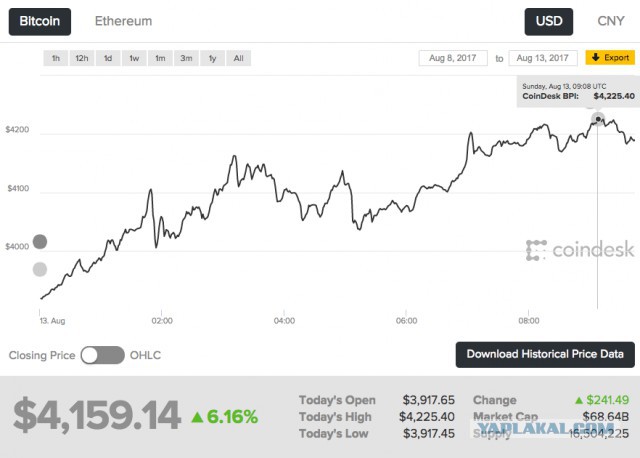Switch currency to CNY
Image resolution: width=640 pixels, height=458 pixels.
(x=611, y=21)
